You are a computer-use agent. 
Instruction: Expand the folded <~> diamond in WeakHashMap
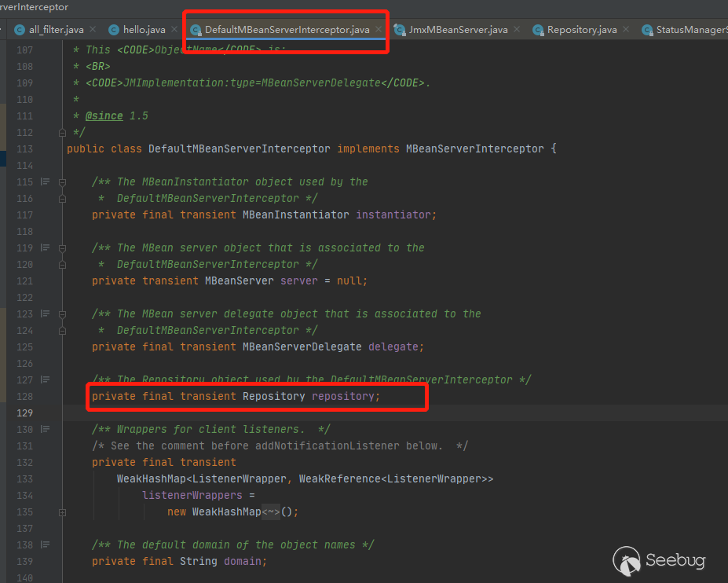pos(271,511)
